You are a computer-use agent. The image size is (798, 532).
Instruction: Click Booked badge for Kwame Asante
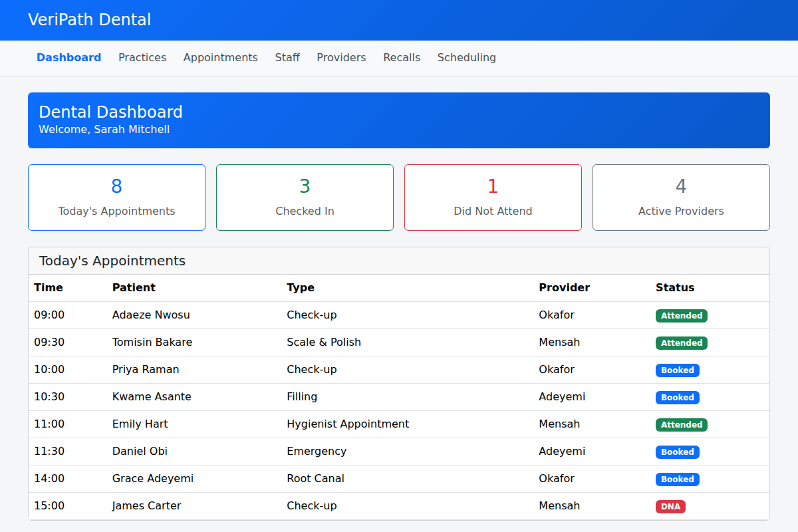click(x=678, y=398)
